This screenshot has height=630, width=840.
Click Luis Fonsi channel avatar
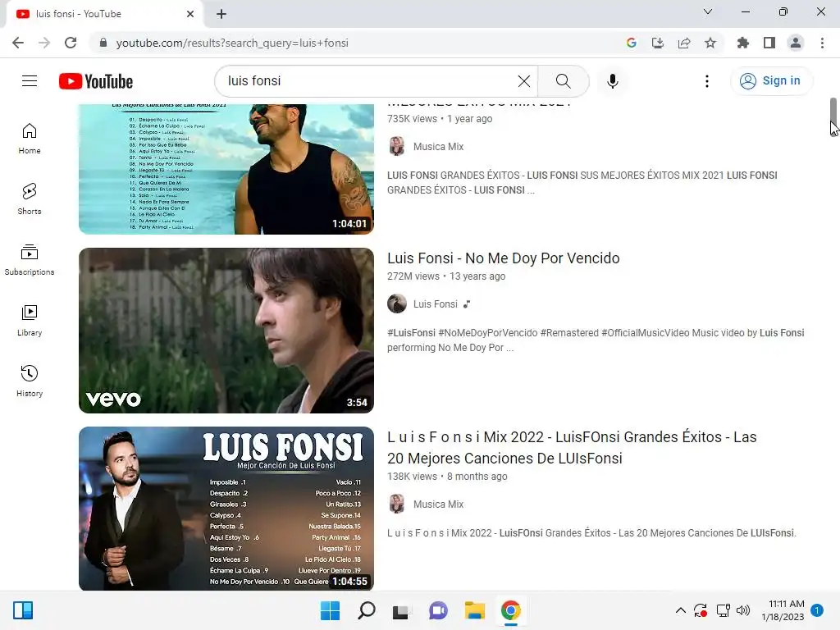tap(397, 304)
